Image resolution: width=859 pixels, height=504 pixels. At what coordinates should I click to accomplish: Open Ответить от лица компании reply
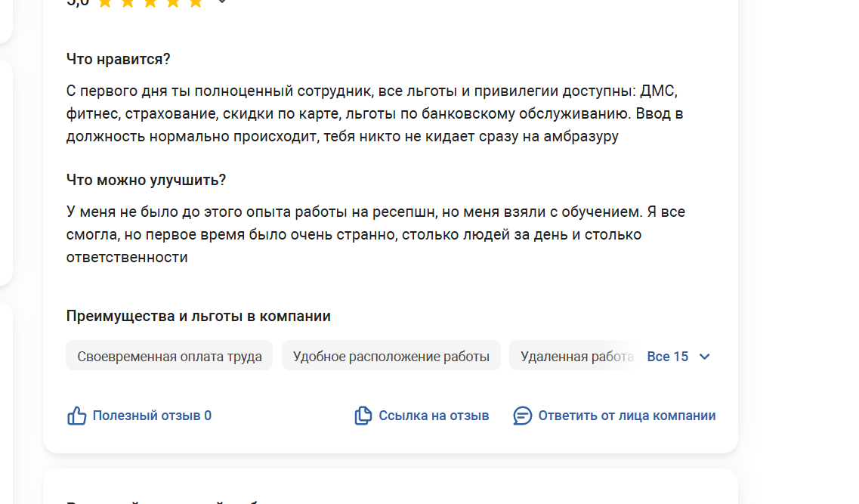coord(627,416)
